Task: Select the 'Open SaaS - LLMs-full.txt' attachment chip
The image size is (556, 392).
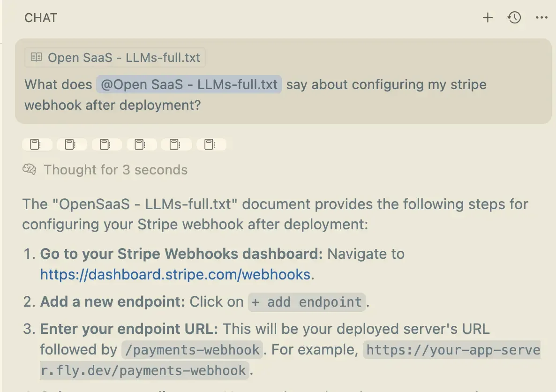Action: (x=115, y=57)
